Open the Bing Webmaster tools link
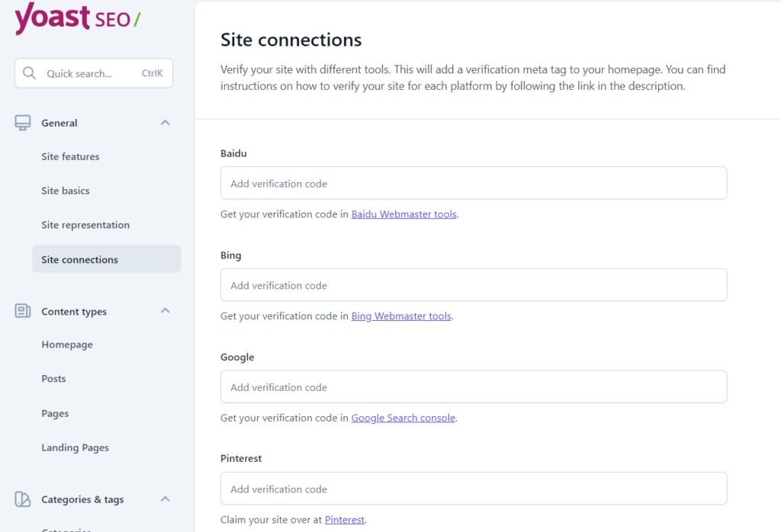This screenshot has height=532, width=781. pos(401,316)
